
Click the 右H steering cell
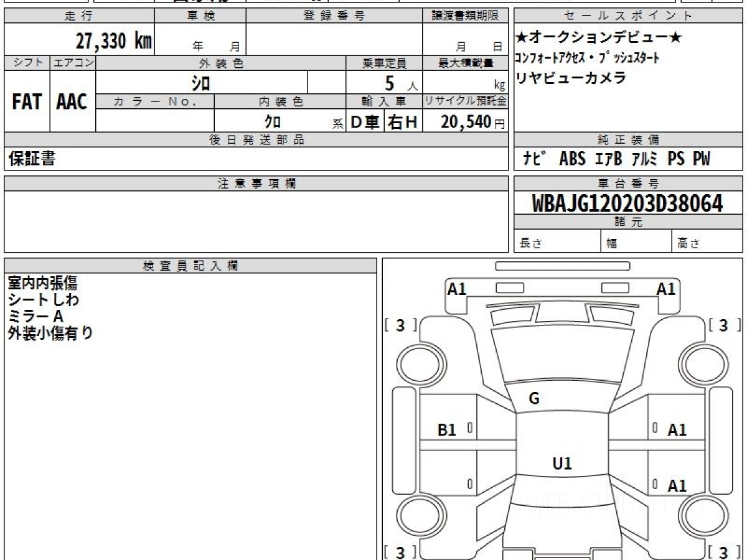403,122
